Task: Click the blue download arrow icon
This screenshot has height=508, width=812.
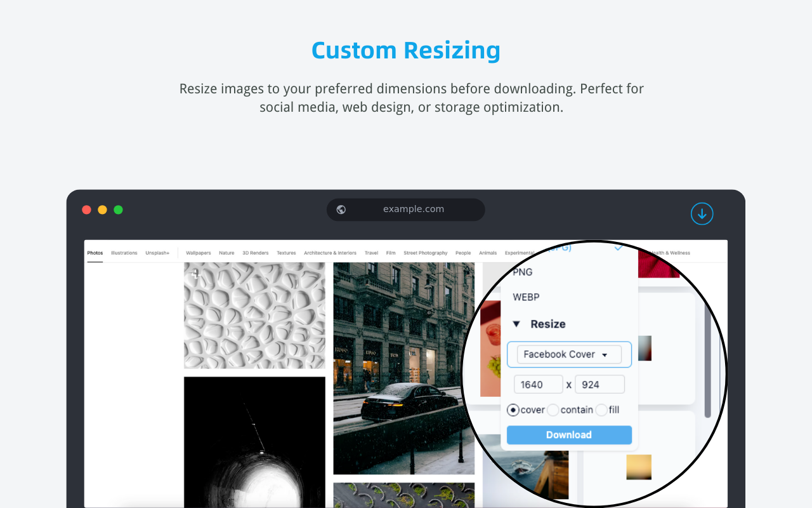Action: 702,213
